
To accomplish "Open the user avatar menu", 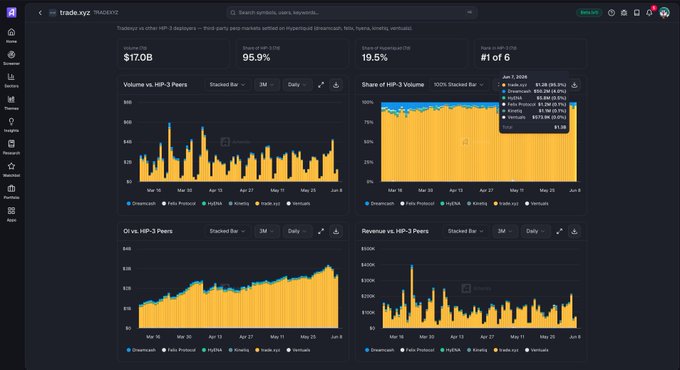I will pyautogui.click(x=664, y=13).
